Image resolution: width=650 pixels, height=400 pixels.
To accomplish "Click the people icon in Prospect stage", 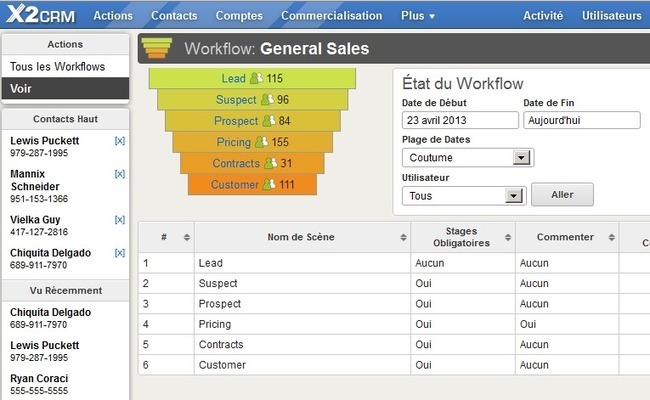I will (x=268, y=121).
